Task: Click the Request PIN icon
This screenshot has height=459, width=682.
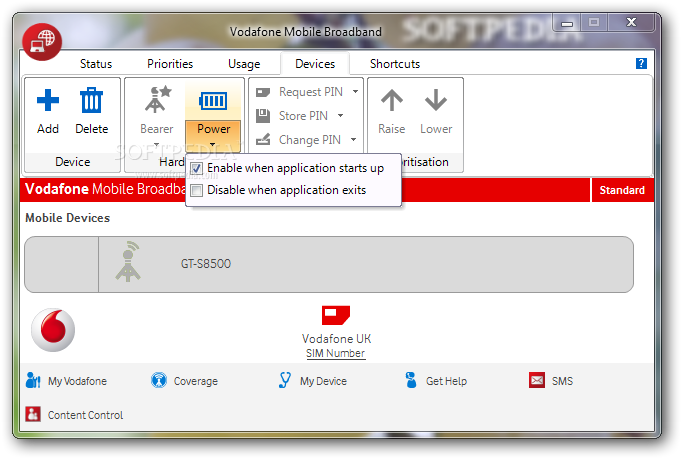Action: (263, 92)
